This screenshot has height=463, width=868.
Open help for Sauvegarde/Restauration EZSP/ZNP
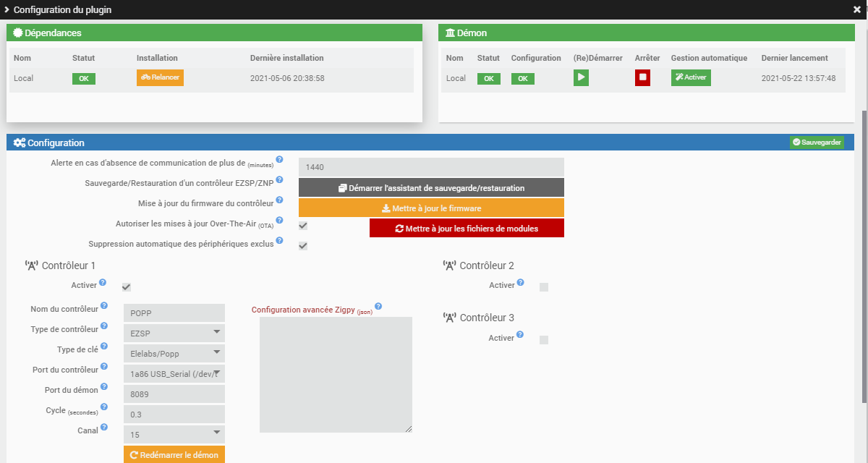pos(279,179)
